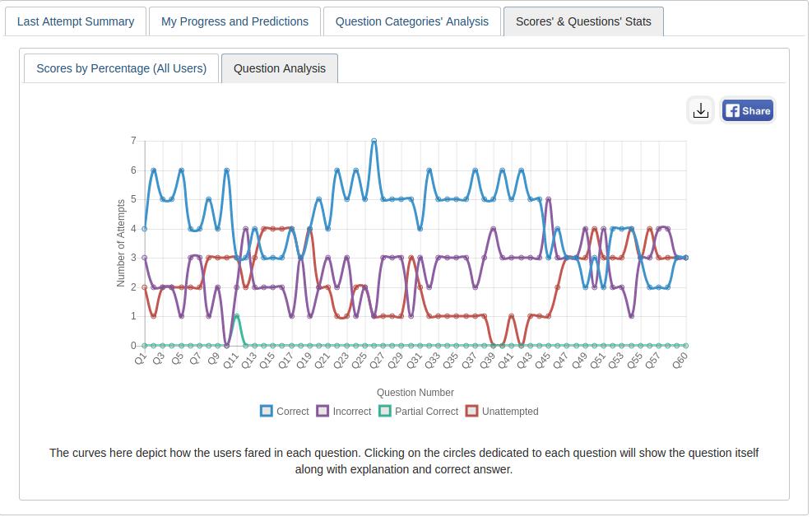Image resolution: width=812 pixels, height=517 pixels.
Task: Open Question Categories' Analysis tab
Action: [412, 21]
